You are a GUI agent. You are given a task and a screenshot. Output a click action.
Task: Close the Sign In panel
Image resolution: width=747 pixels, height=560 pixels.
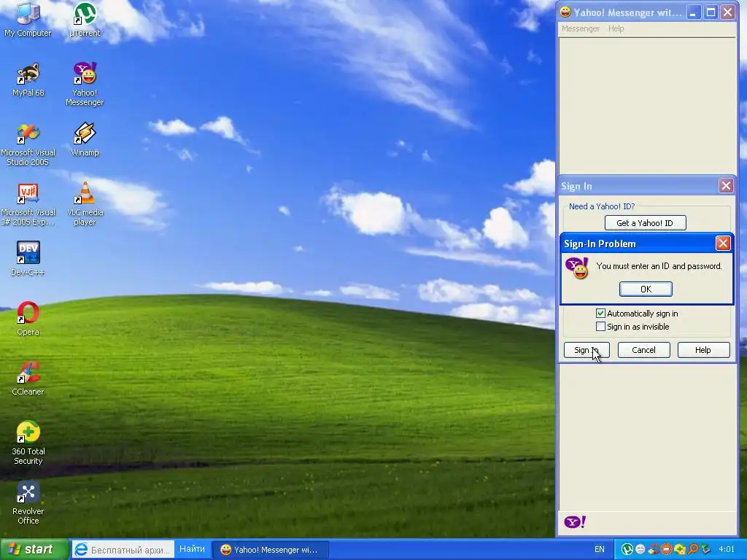pyautogui.click(x=726, y=186)
